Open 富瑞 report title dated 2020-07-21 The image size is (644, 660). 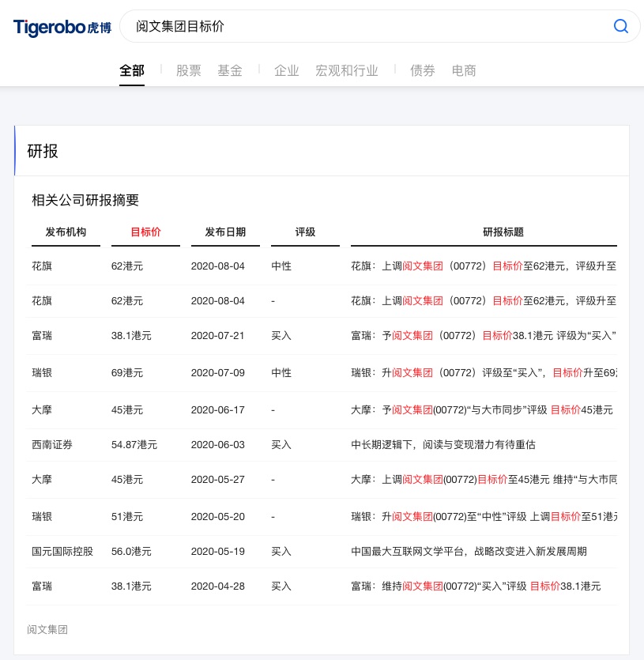(x=484, y=335)
